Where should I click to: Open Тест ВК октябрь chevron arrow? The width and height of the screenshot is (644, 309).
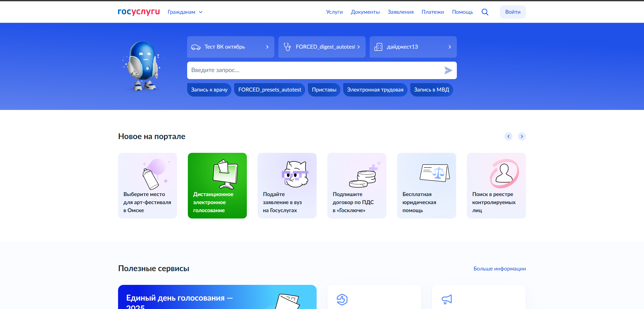click(267, 47)
